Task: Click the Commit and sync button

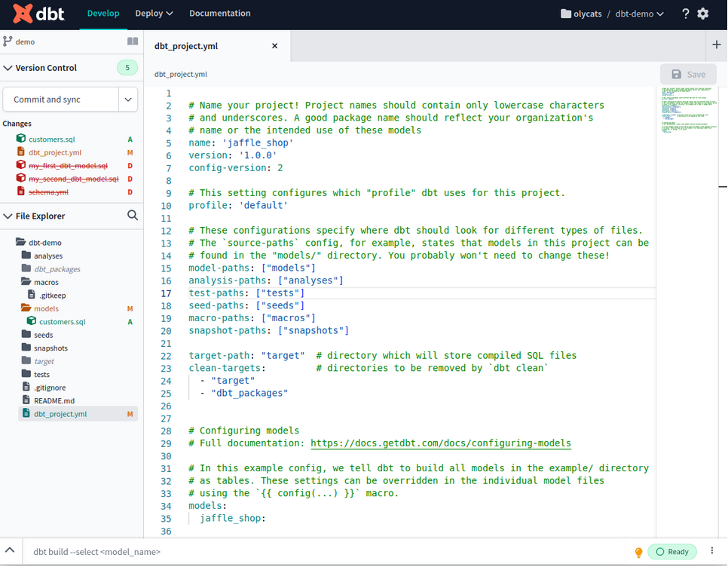Action: pyautogui.click(x=60, y=100)
